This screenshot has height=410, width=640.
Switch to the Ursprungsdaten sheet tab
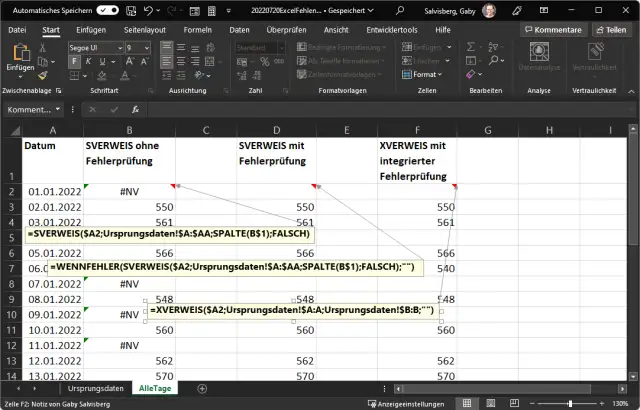(96, 388)
